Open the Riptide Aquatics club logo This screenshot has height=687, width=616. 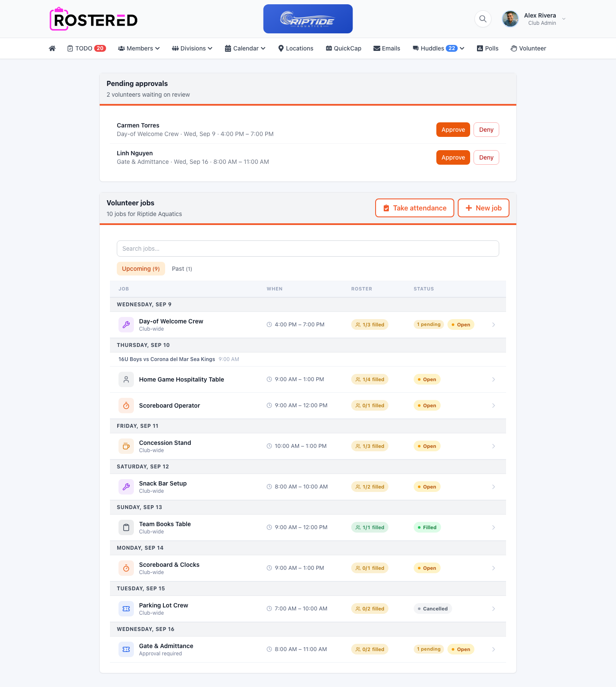click(308, 19)
